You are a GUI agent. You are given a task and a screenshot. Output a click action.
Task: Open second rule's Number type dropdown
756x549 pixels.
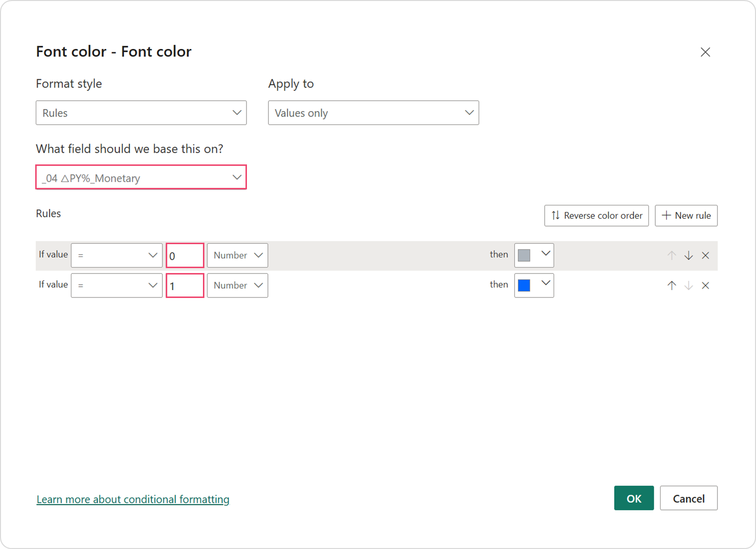tap(238, 286)
